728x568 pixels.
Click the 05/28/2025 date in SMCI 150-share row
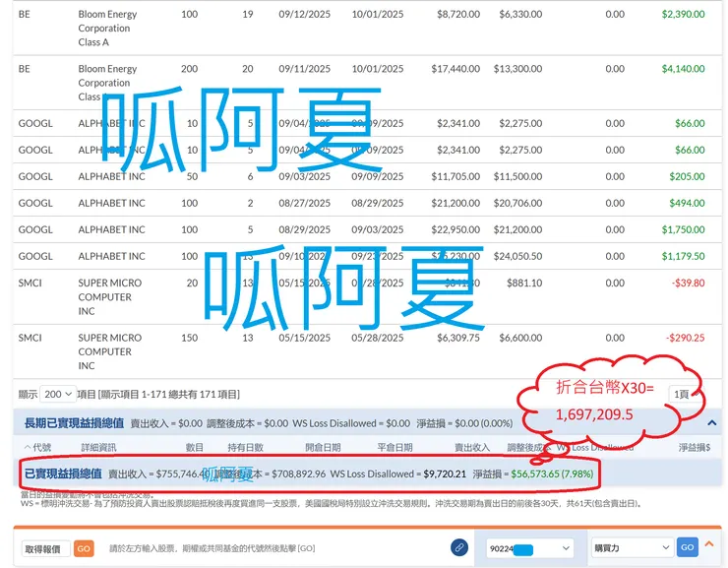point(378,338)
